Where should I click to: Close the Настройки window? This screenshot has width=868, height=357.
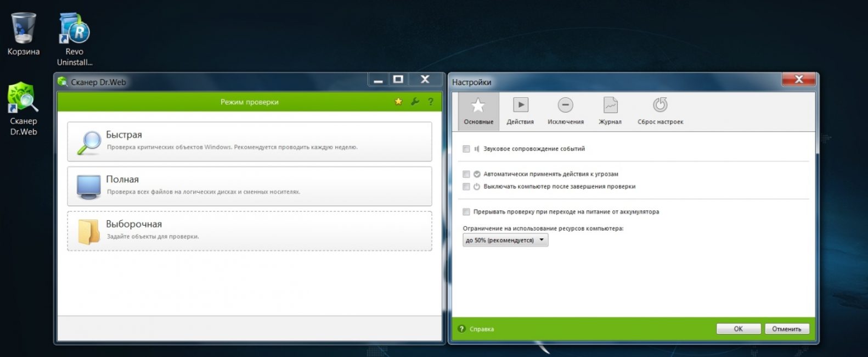tap(799, 80)
